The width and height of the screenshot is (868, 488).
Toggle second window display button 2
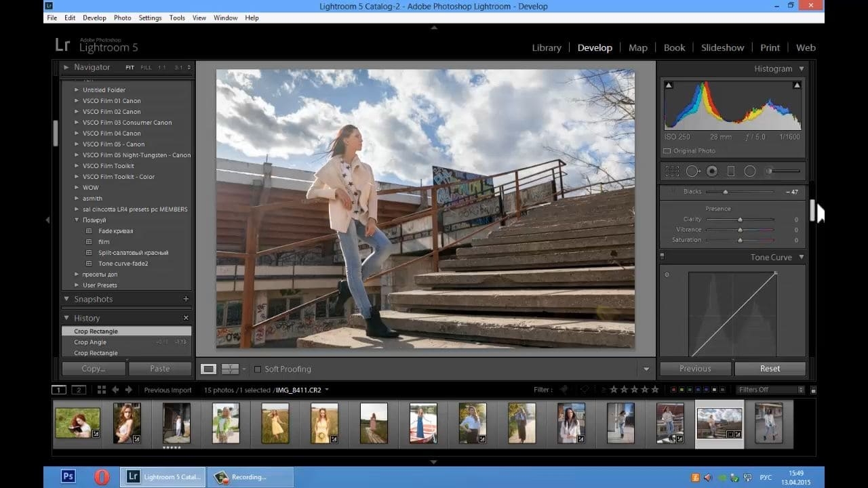click(x=79, y=390)
